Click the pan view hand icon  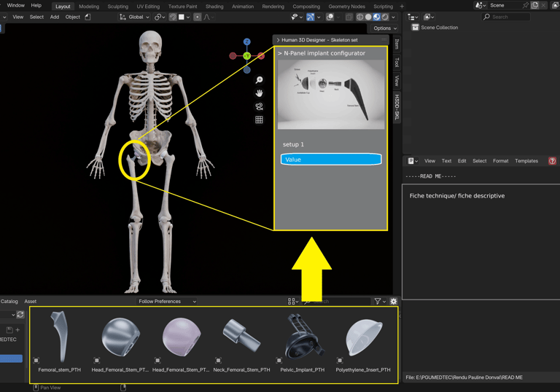(260, 93)
